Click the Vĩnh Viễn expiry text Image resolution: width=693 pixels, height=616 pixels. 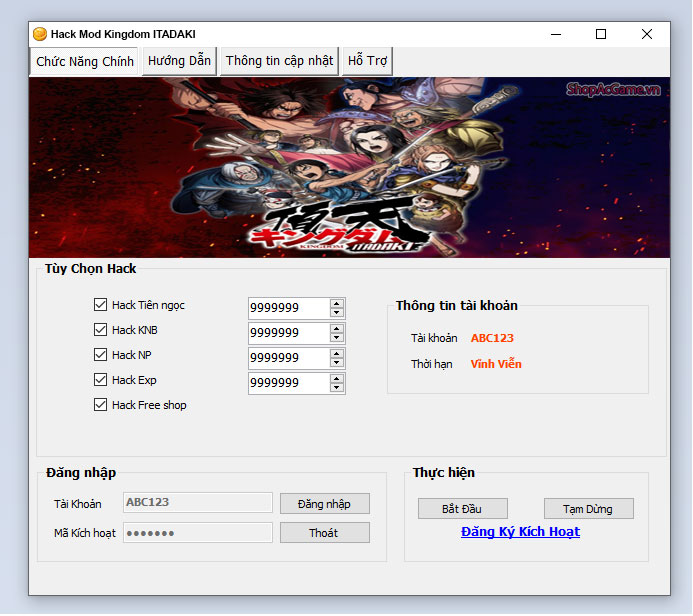tap(496, 364)
